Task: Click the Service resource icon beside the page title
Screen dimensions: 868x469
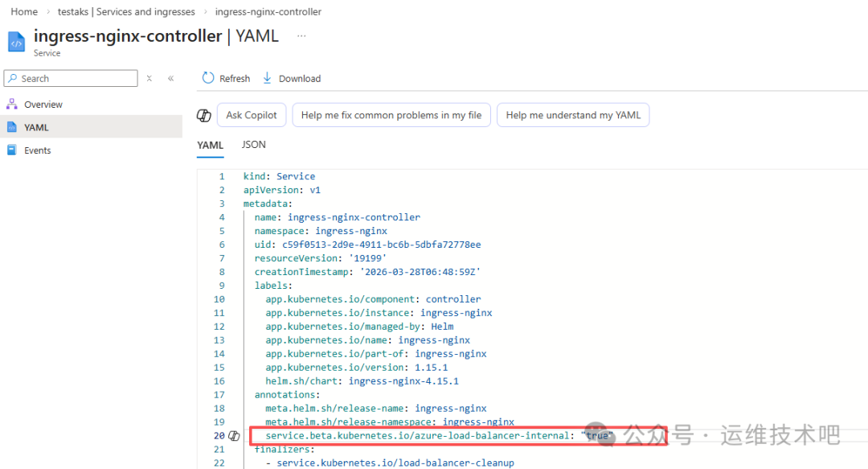Action: [x=15, y=42]
